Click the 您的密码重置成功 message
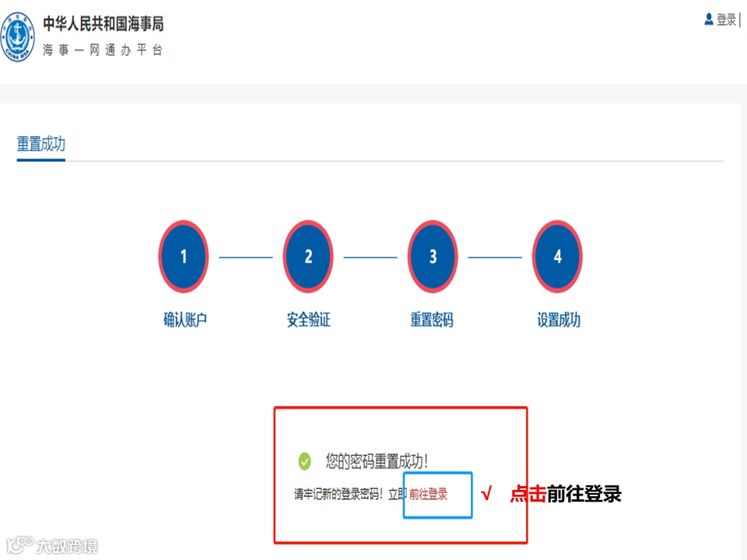This screenshot has height=560, width=747. click(x=377, y=461)
